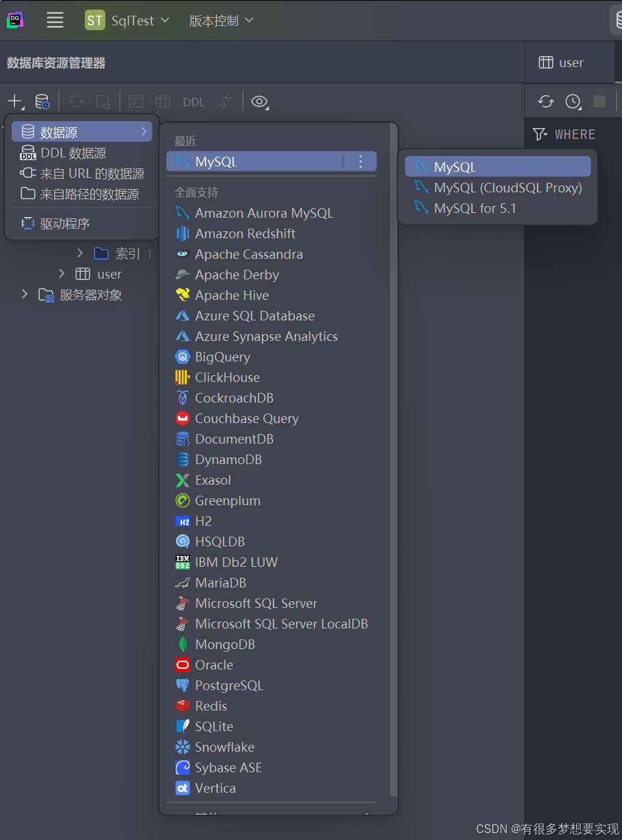Open the 版本控制 dropdown
This screenshot has width=622, height=840.
(x=221, y=21)
